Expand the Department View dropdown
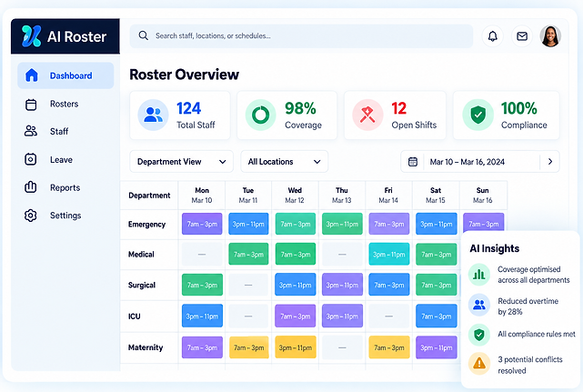The height and width of the screenshot is (392, 583). pyautogui.click(x=181, y=161)
